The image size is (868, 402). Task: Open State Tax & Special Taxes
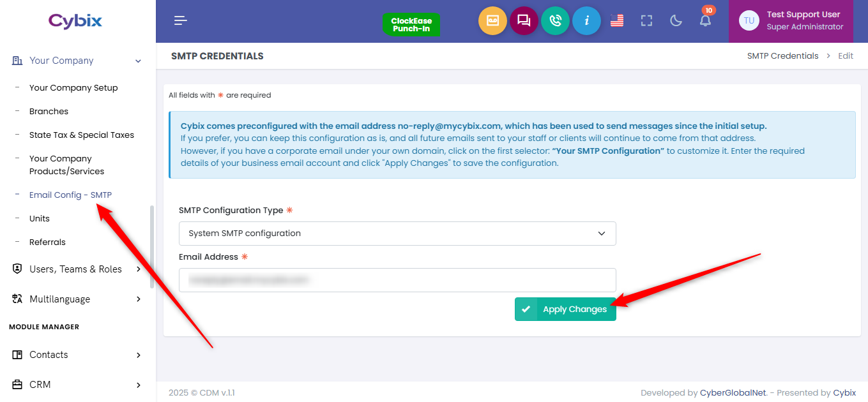click(82, 135)
